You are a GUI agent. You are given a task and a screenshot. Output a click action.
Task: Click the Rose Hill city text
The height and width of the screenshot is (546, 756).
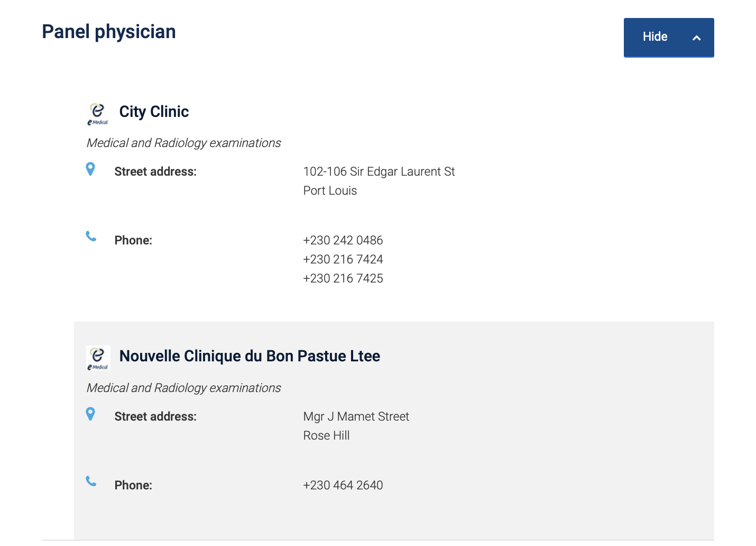tap(326, 435)
